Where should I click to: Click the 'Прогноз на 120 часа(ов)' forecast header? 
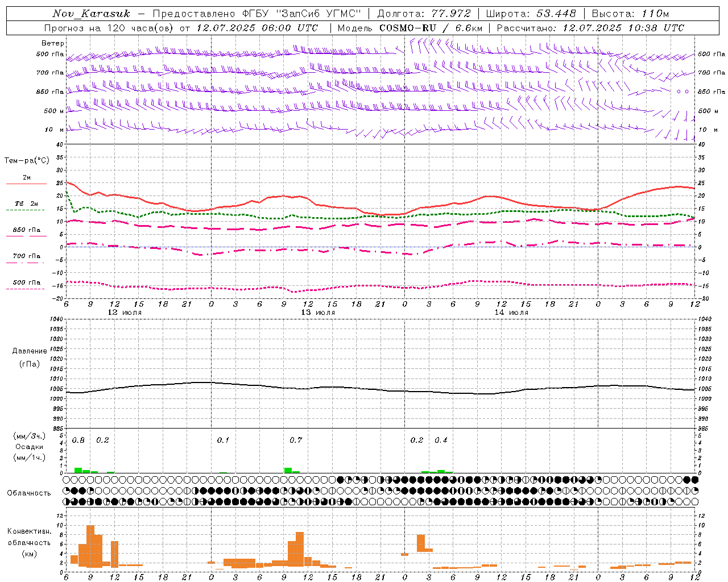(x=110, y=28)
